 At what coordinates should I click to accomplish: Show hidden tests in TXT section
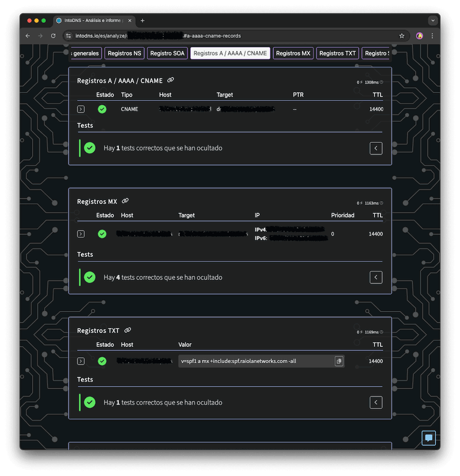376,403
